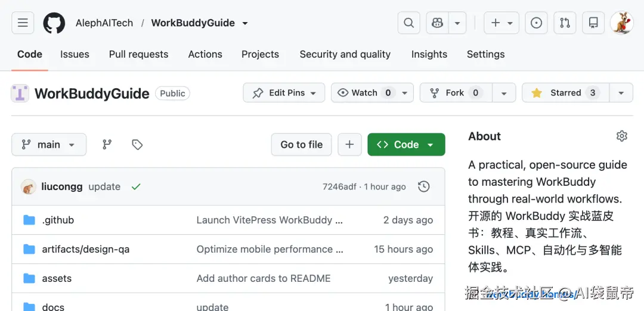The width and height of the screenshot is (644, 311).
Task: Open the Copilot icon
Action: (438, 23)
